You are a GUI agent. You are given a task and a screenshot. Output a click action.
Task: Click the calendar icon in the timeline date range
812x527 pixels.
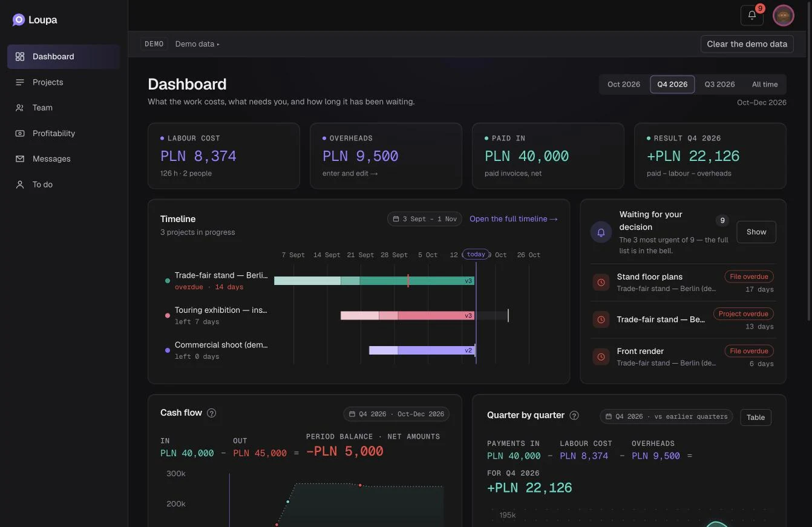pos(396,219)
